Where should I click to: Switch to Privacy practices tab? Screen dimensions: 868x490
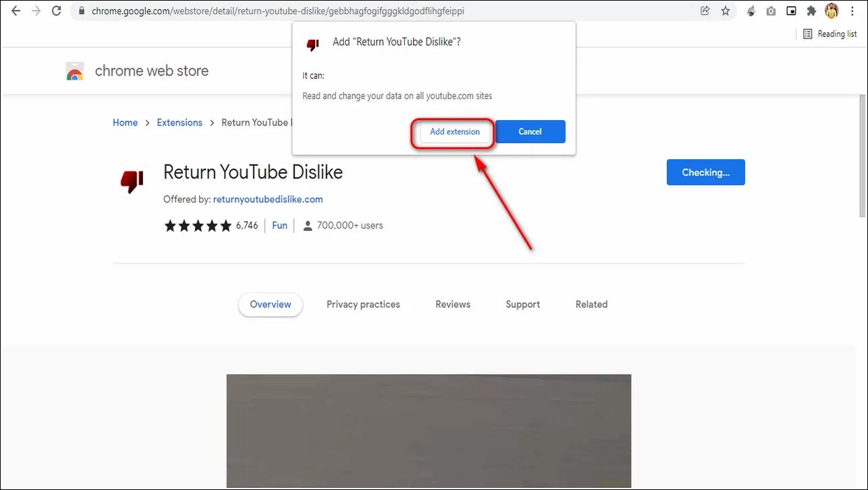click(x=363, y=304)
